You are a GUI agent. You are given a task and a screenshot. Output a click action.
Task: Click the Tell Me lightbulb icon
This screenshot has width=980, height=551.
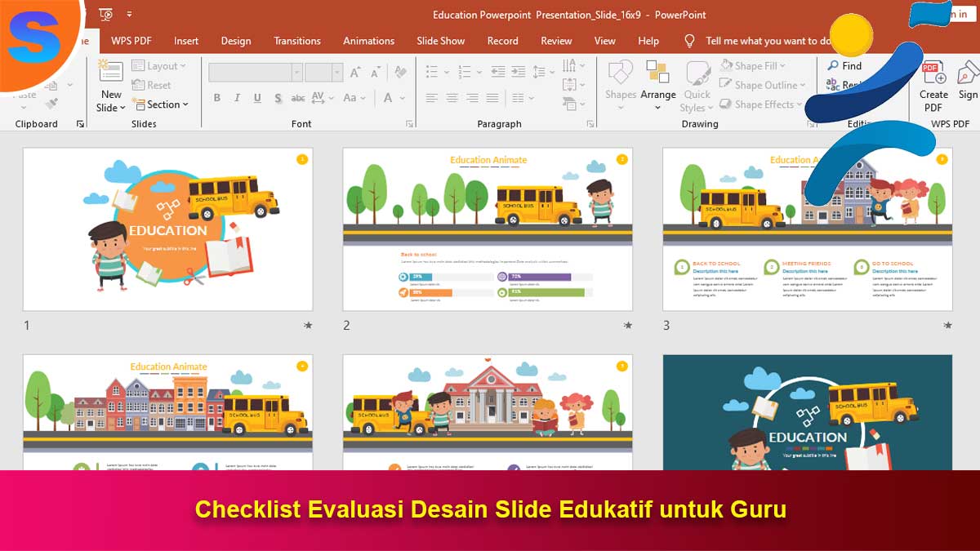[690, 41]
